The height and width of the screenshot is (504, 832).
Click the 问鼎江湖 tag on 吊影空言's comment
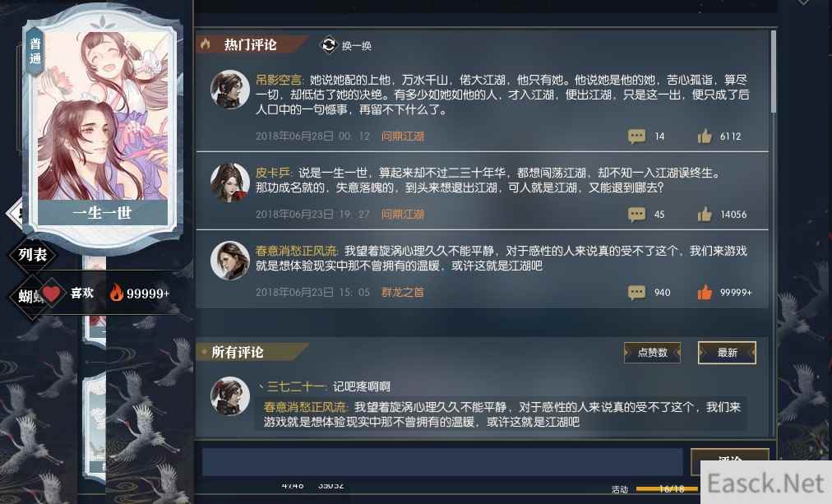click(403, 136)
